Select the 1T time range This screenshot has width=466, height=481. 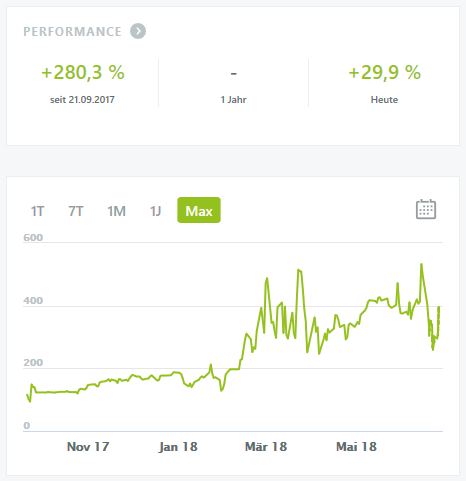[37, 211]
